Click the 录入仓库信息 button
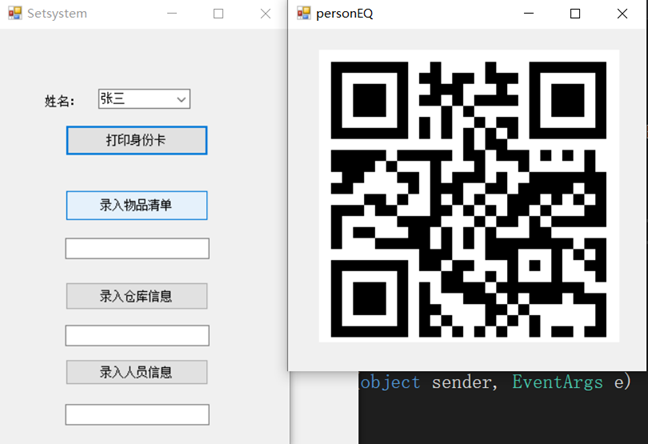Viewport: 648px width, 444px height. pos(137,296)
